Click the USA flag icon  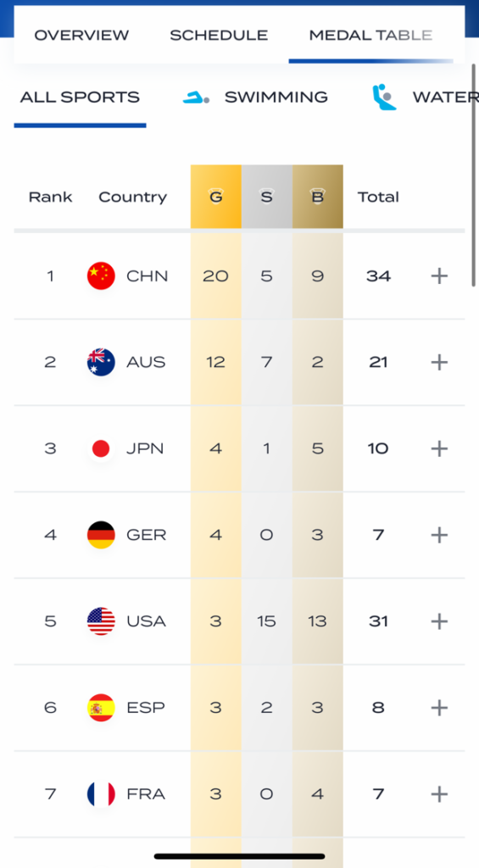[x=102, y=621]
